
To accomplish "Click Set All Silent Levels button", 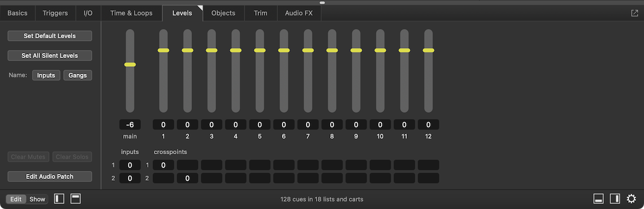I will (x=50, y=55).
